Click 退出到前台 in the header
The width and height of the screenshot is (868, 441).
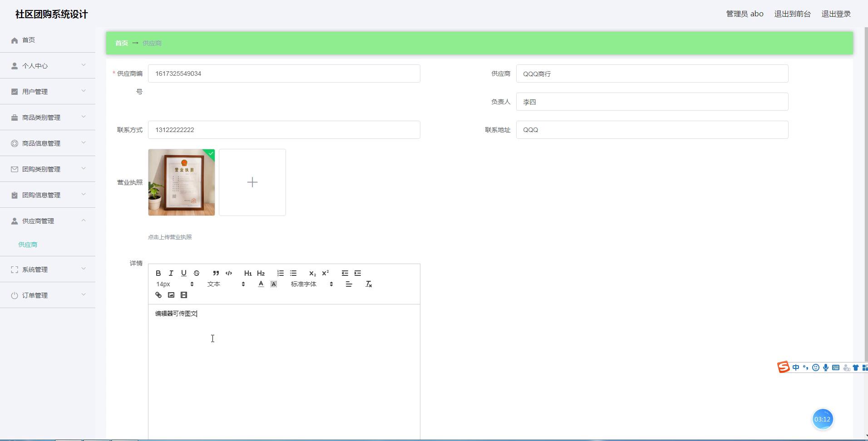792,14
